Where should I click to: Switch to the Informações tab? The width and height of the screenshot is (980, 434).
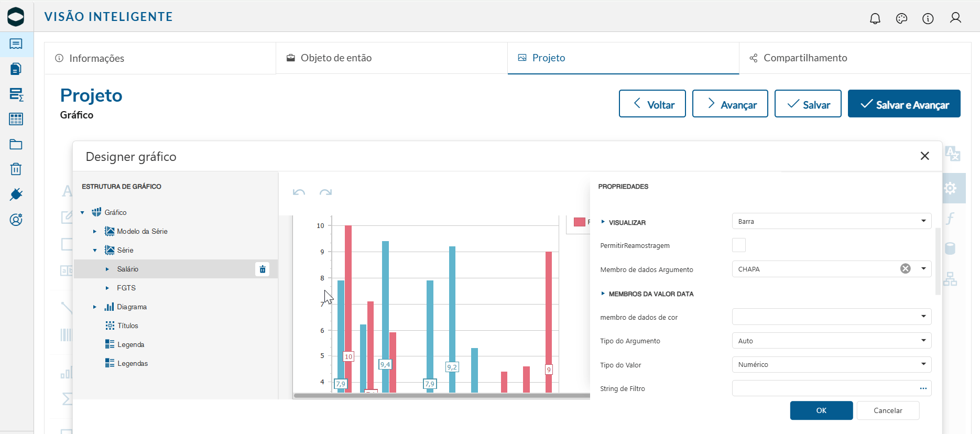coord(160,58)
